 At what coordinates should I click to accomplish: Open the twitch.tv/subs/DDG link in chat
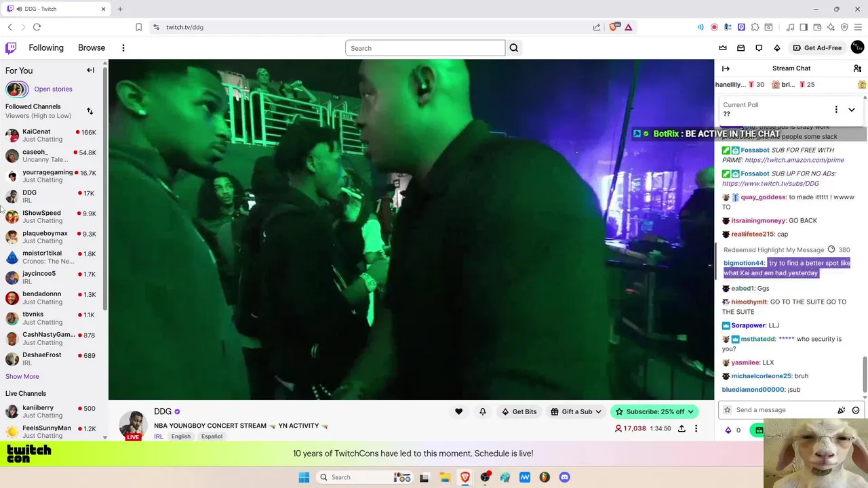coord(770,184)
